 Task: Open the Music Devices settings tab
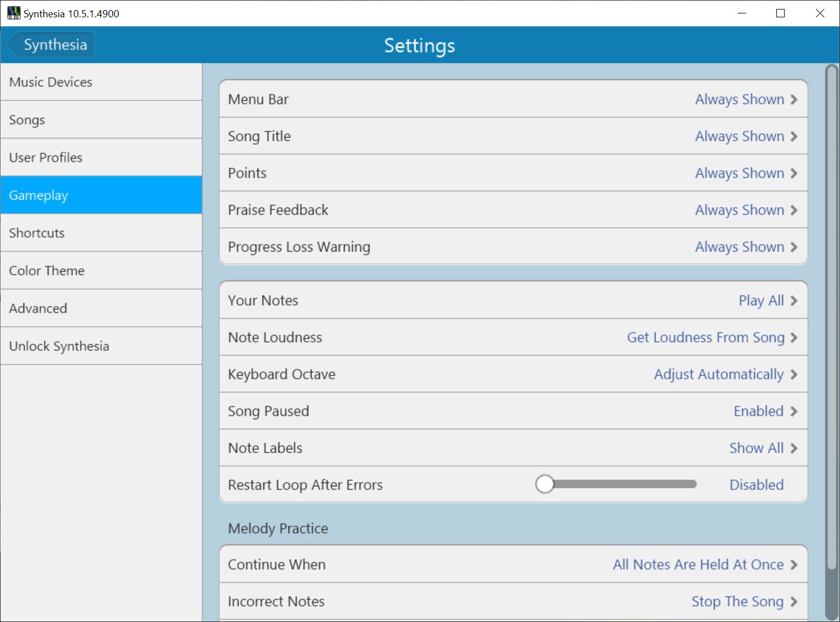click(101, 82)
